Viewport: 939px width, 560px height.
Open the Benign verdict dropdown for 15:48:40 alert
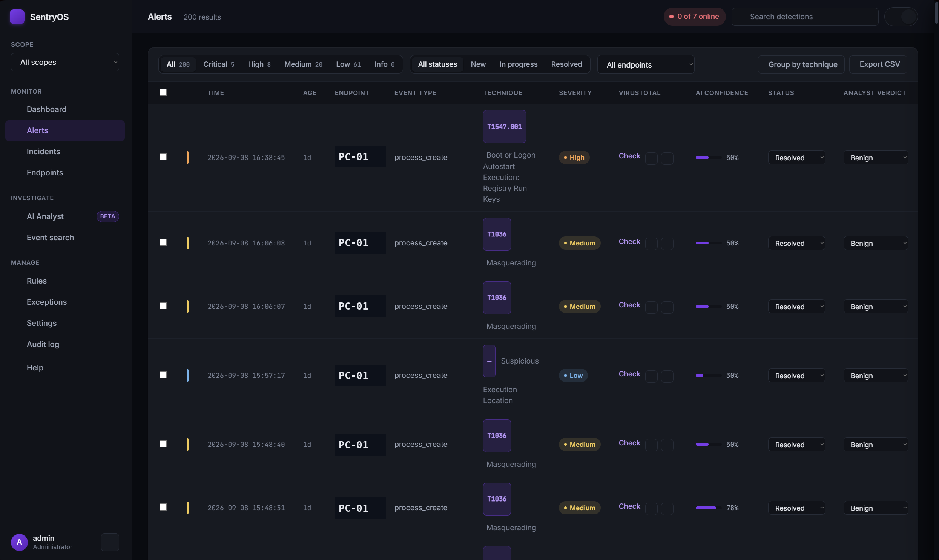[876, 445]
